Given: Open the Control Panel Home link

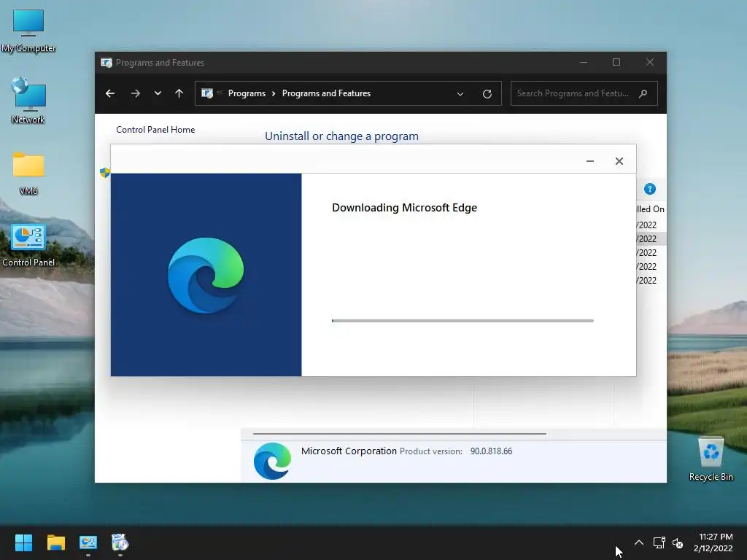Looking at the screenshot, I should coord(155,130).
